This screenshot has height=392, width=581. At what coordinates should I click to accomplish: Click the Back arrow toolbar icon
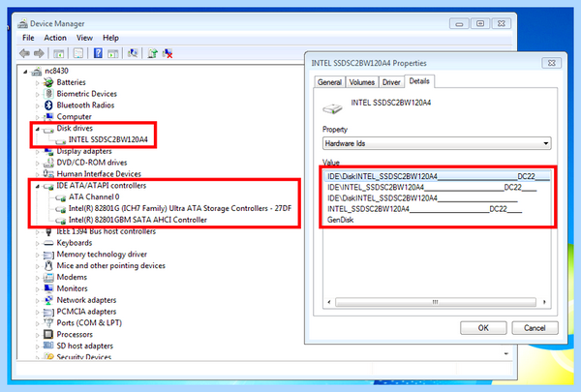(24, 53)
